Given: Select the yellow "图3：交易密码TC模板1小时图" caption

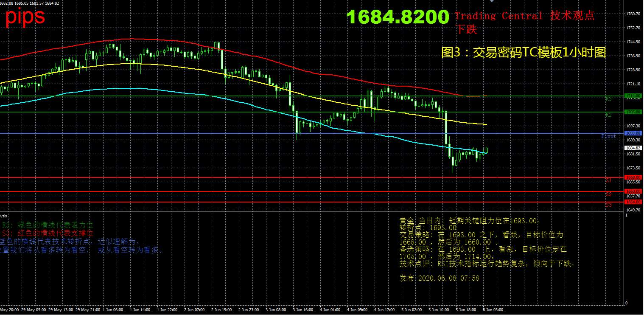Looking at the screenshot, I should point(524,52).
